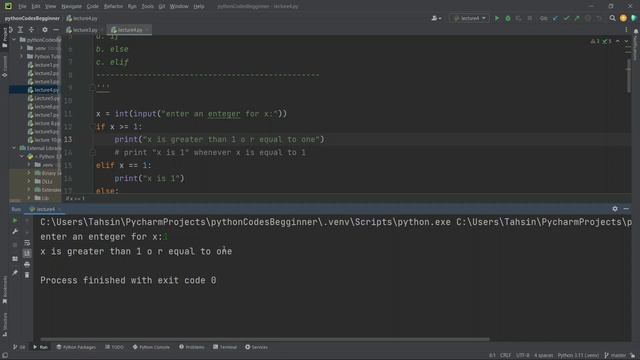This screenshot has width=640, height=360.
Task: Open the Help menu
Action: 199,6
